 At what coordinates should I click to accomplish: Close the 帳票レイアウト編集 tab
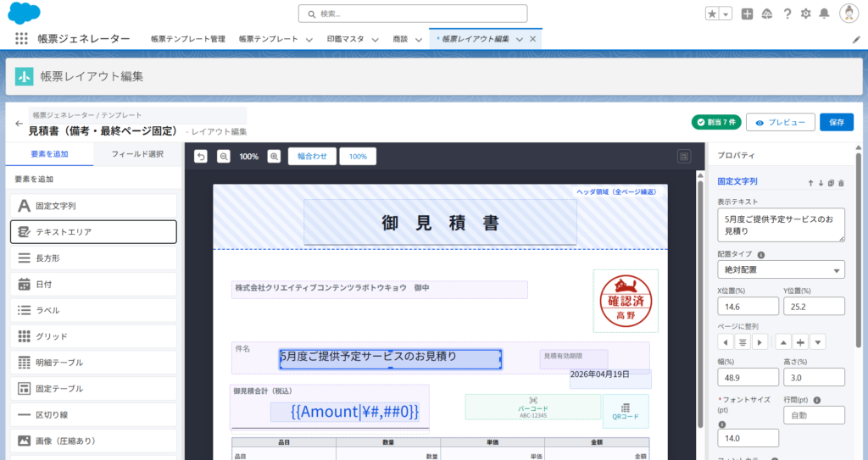532,39
